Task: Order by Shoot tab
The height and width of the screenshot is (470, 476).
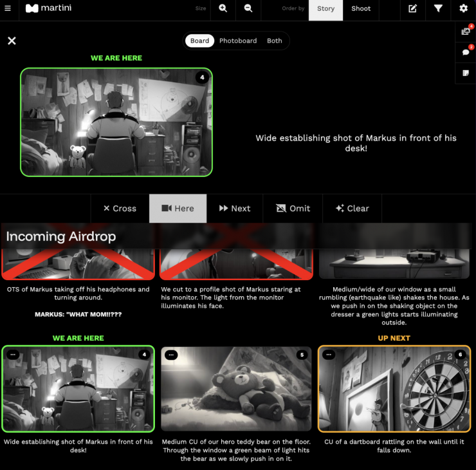Action: [x=361, y=9]
